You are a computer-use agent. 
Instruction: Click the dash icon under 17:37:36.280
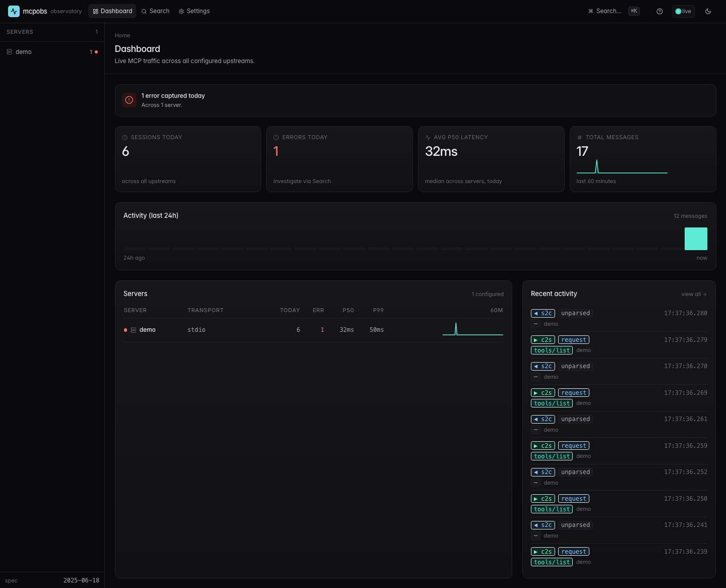pyautogui.click(x=536, y=324)
